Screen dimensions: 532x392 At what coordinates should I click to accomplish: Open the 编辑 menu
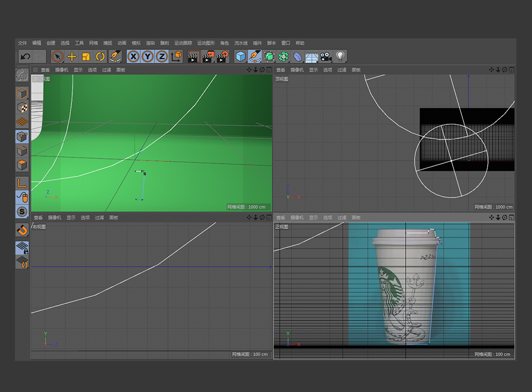point(37,43)
